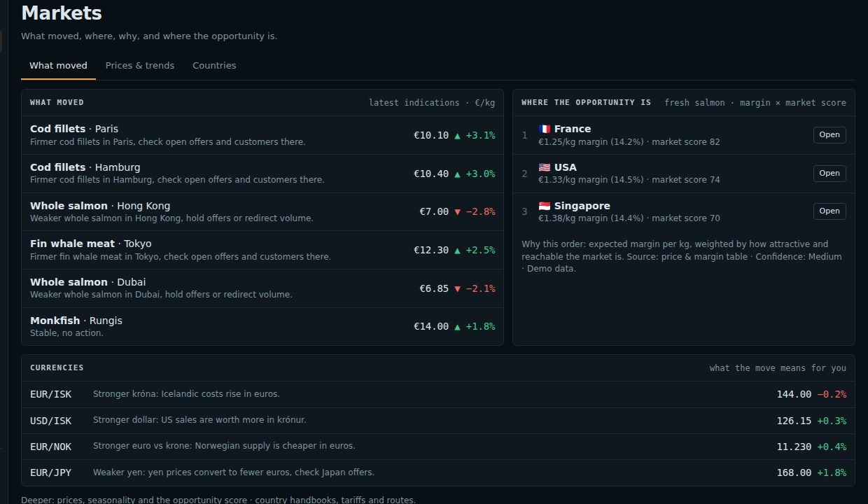Click the Weaker yen explanation text

point(234,472)
